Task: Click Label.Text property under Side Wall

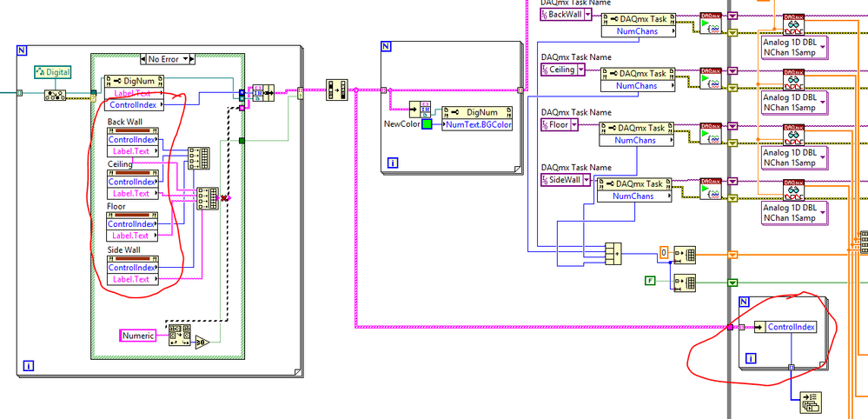Action: tap(132, 279)
